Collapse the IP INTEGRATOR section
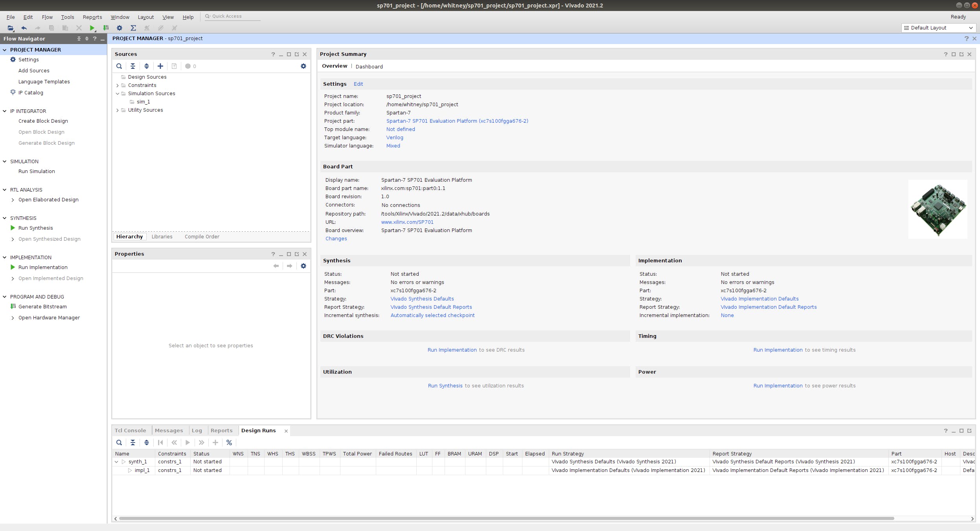Screen dimensions: 980x531 coord(5,111)
